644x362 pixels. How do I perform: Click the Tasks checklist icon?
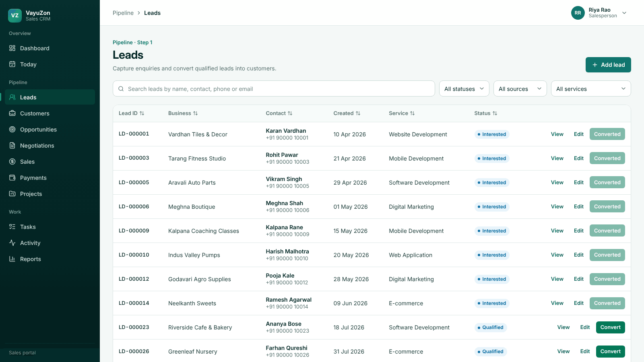(12, 227)
